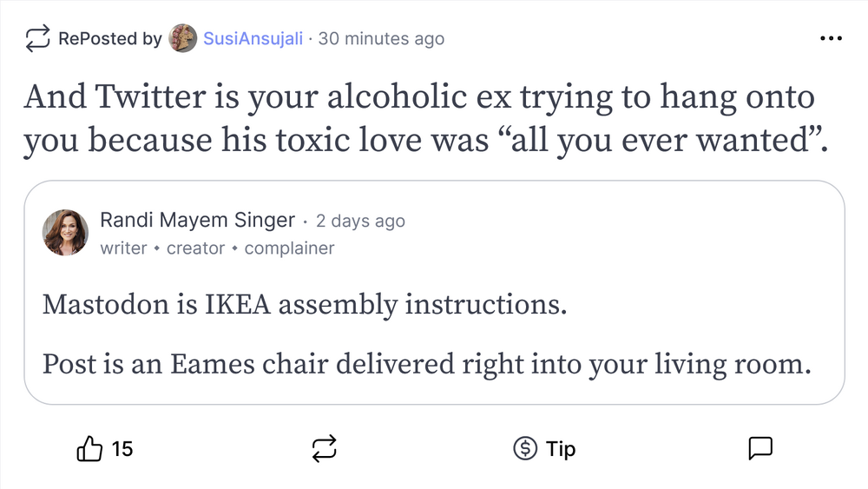The image size is (868, 489).
Task: Open the three-dot more options menu
Action: (x=831, y=38)
